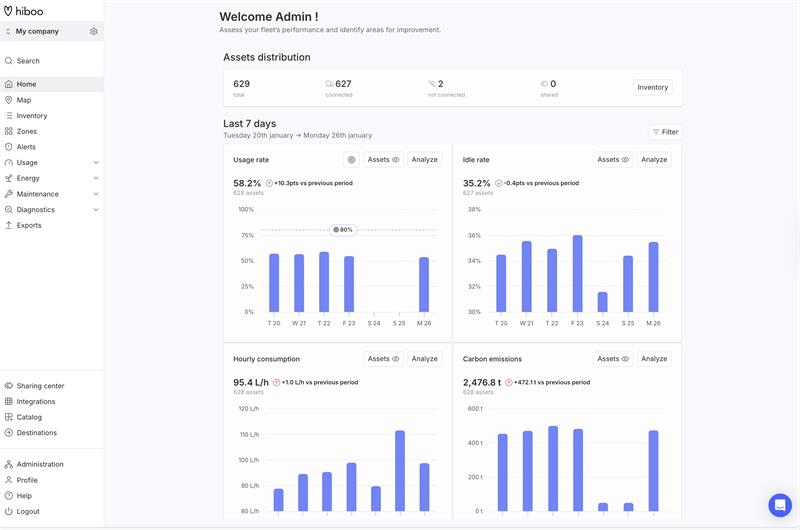Click the 80% target marker on Usage chart

[344, 230]
